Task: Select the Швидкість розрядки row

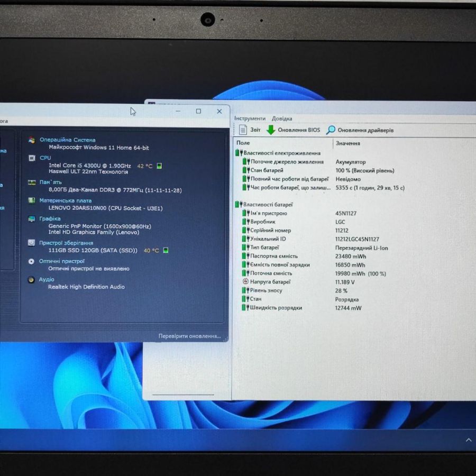Action: click(x=272, y=308)
